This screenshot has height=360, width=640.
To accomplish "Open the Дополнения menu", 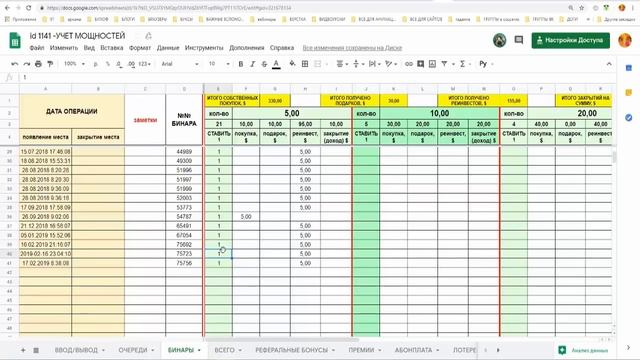I will (x=247, y=48).
